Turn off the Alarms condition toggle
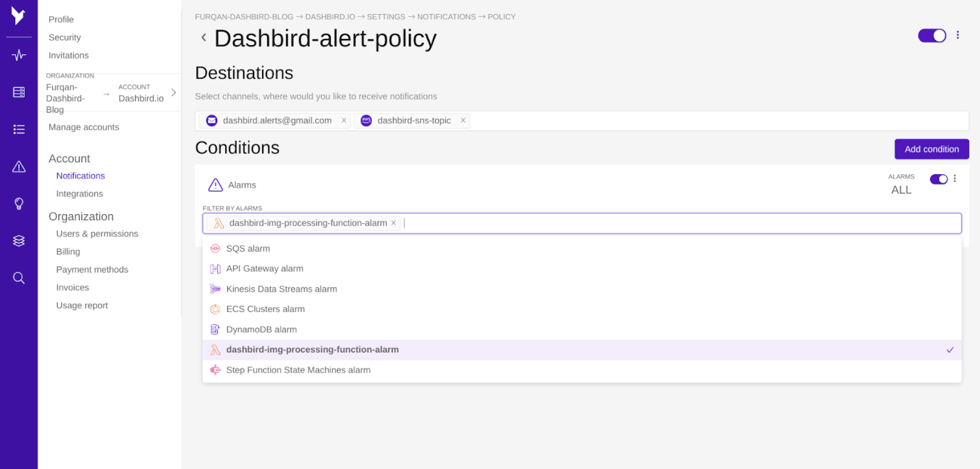The height and width of the screenshot is (469, 980). pos(938,179)
